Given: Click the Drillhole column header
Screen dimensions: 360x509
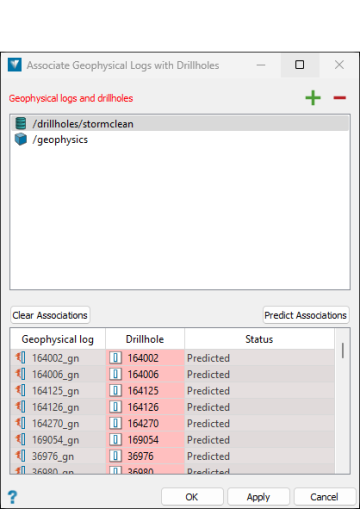Looking at the screenshot, I should pos(145,339).
